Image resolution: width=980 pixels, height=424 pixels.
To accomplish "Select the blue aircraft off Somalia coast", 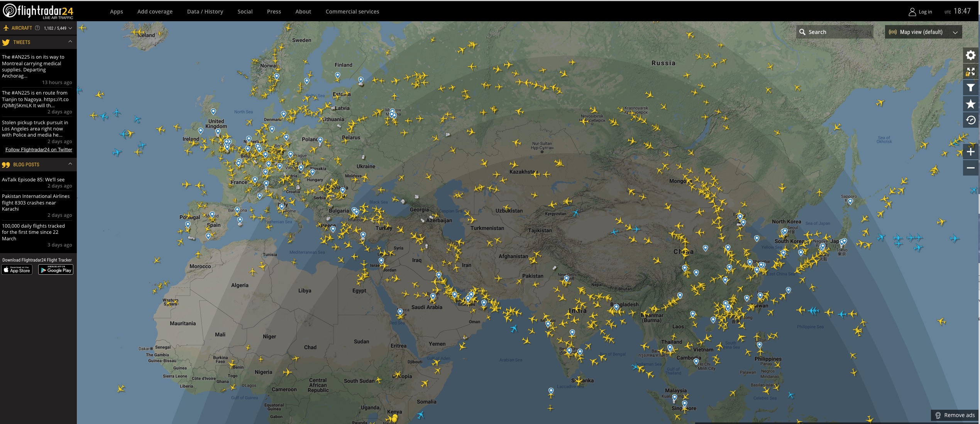I will [420, 415].
